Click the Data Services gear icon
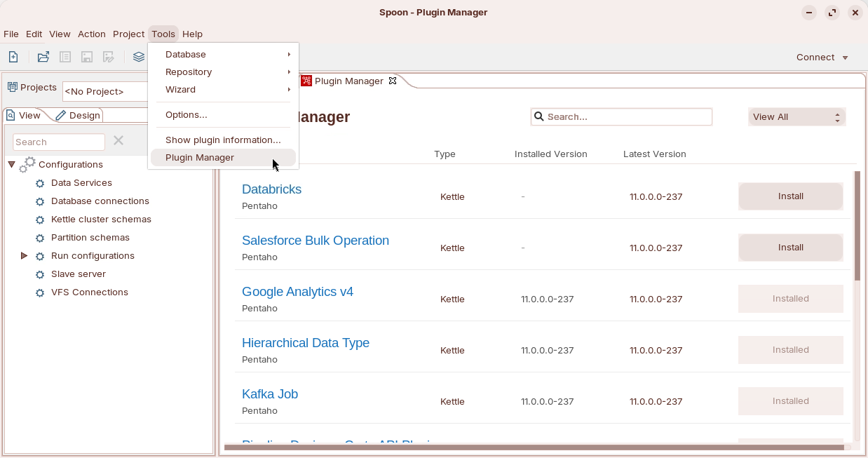Viewport: 868px width, 458px height. (40, 183)
